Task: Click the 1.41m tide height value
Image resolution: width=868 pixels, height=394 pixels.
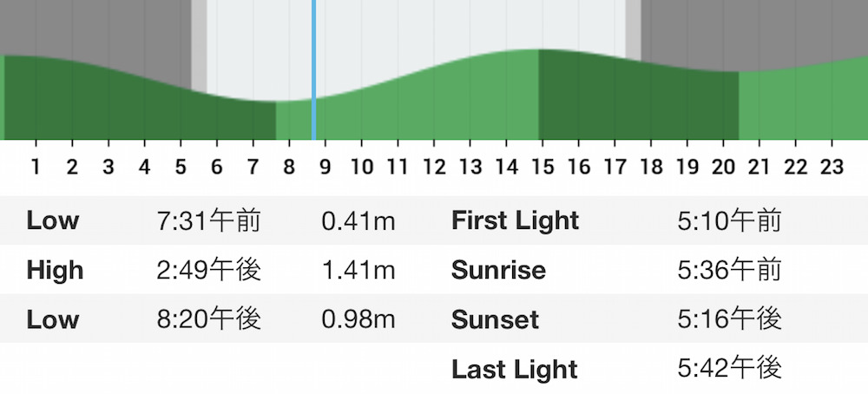Action: [x=358, y=270]
